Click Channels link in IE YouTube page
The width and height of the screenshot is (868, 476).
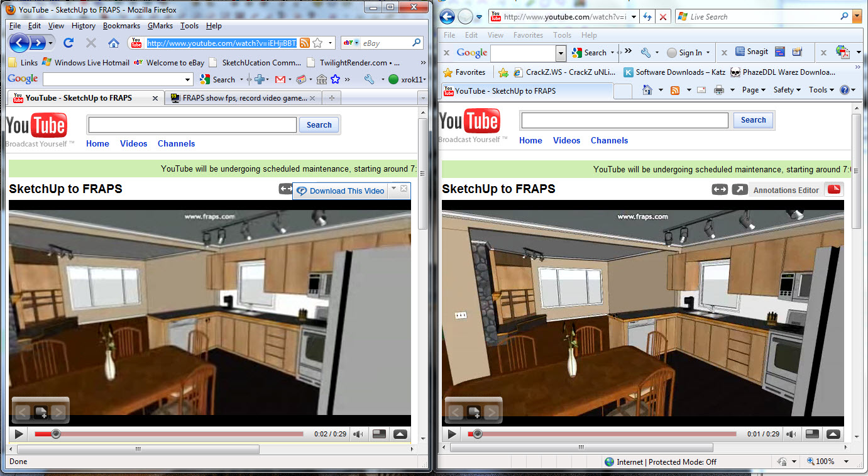[609, 140]
